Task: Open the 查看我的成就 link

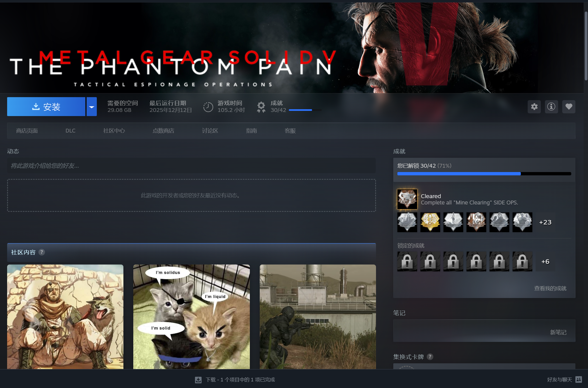Action: (550, 288)
